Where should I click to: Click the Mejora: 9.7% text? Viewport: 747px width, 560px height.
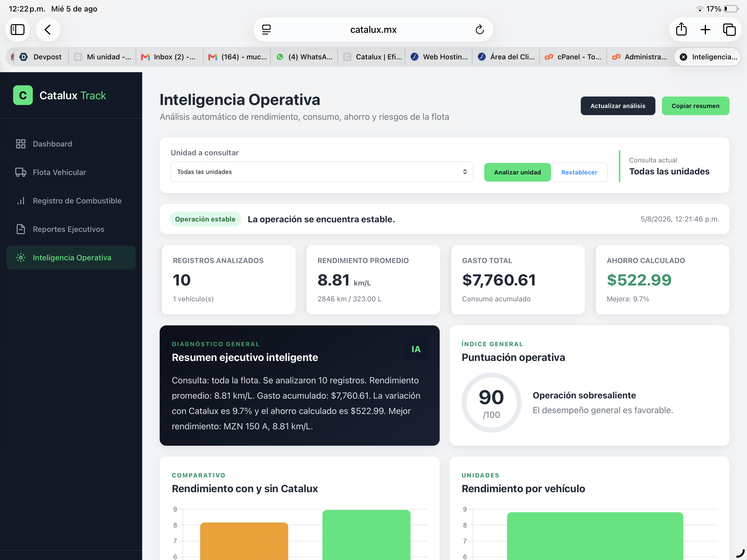pos(628,299)
